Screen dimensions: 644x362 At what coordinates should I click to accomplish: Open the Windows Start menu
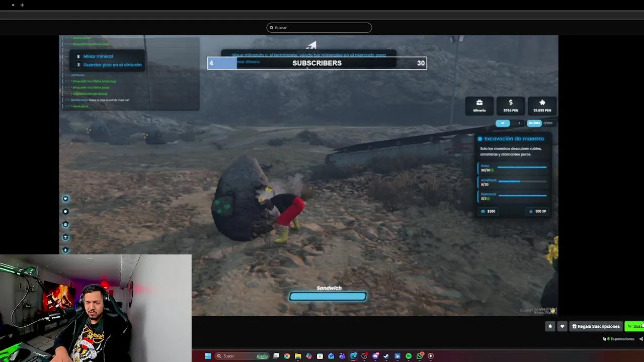208,356
